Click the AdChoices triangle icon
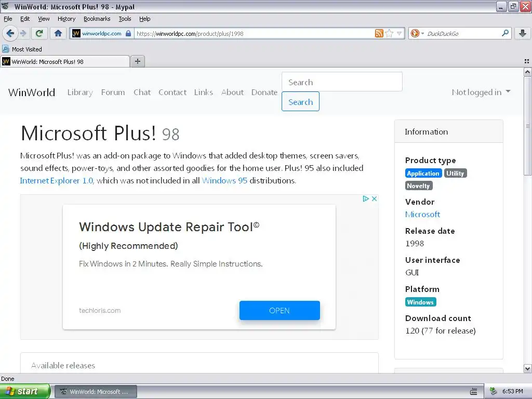532x399 pixels. [366, 198]
